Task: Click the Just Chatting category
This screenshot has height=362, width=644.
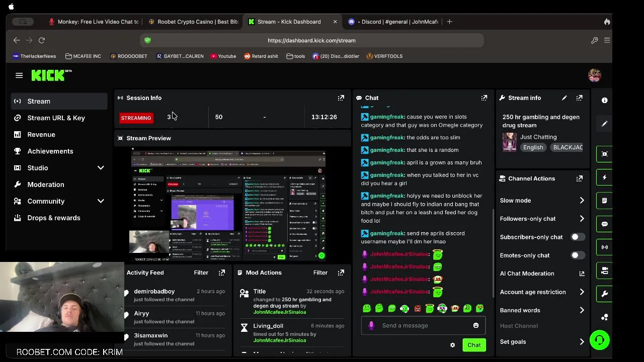Action: click(x=538, y=137)
